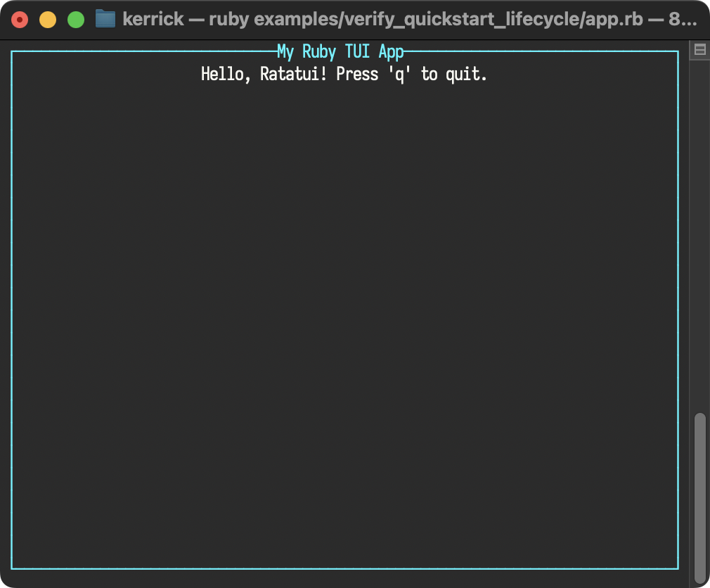Click the 'Hello, Ratatui! Press 'q' to quit.' text
This screenshot has height=588, width=710.
click(344, 74)
